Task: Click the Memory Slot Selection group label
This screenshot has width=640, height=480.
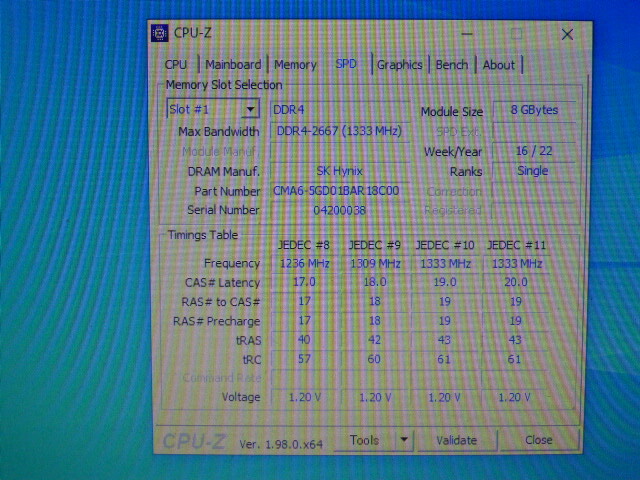Action: (x=224, y=85)
